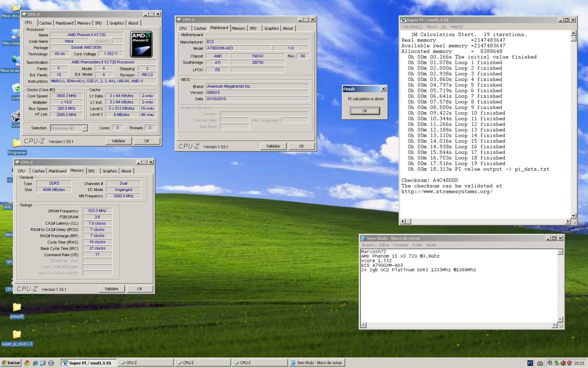Launch Google Chrome from quick launch

coord(27,363)
